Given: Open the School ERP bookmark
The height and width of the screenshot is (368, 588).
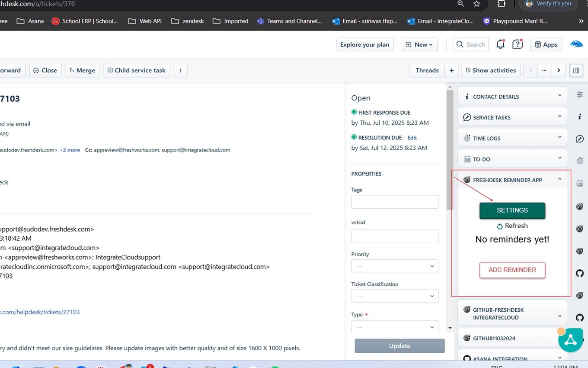Looking at the screenshot, I should tap(85, 21).
